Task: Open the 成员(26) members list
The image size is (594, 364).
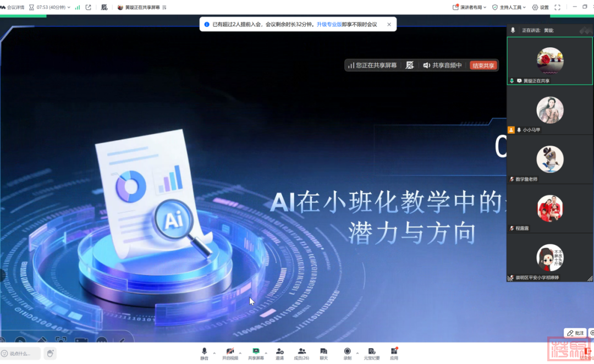Action: (x=301, y=352)
